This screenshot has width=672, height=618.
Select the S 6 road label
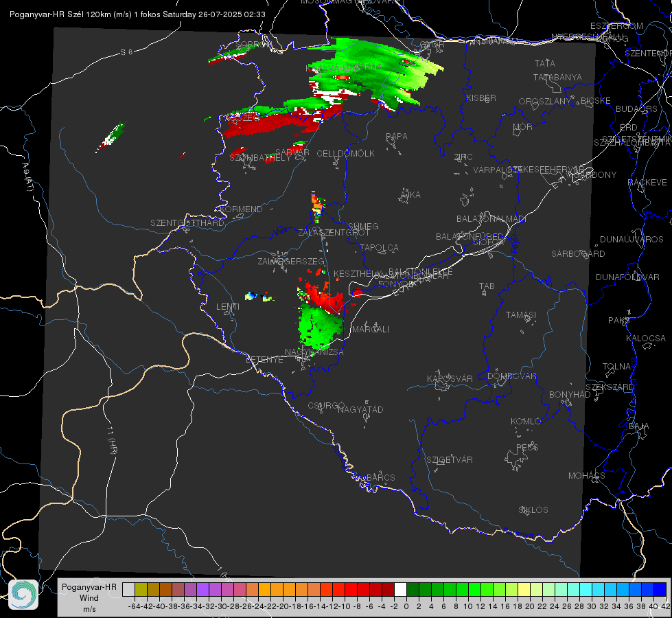(126, 52)
